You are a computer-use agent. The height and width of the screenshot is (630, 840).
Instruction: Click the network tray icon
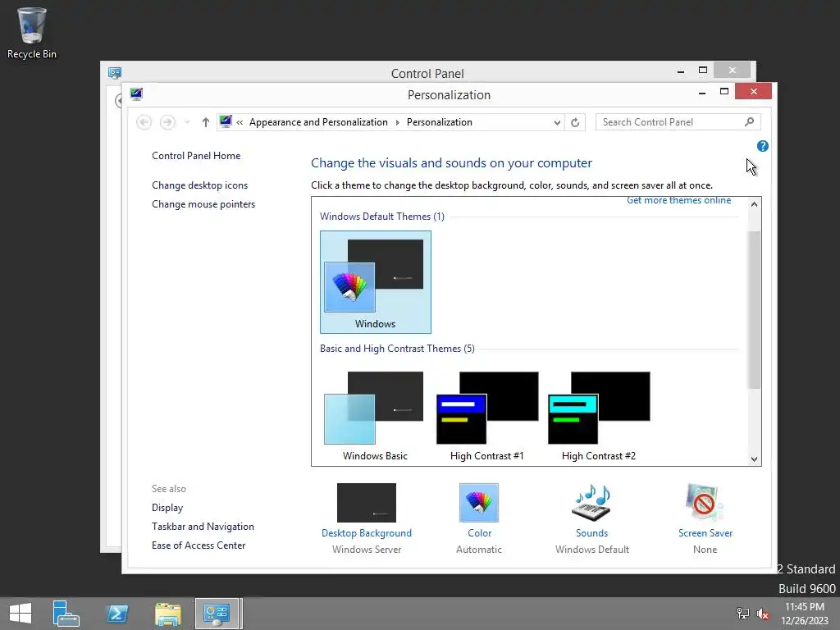point(743,614)
